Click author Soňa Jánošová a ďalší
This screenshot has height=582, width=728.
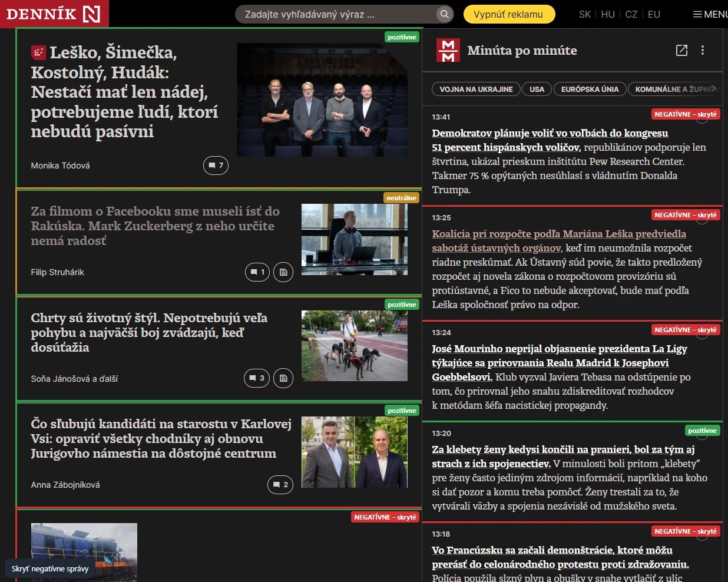click(74, 379)
